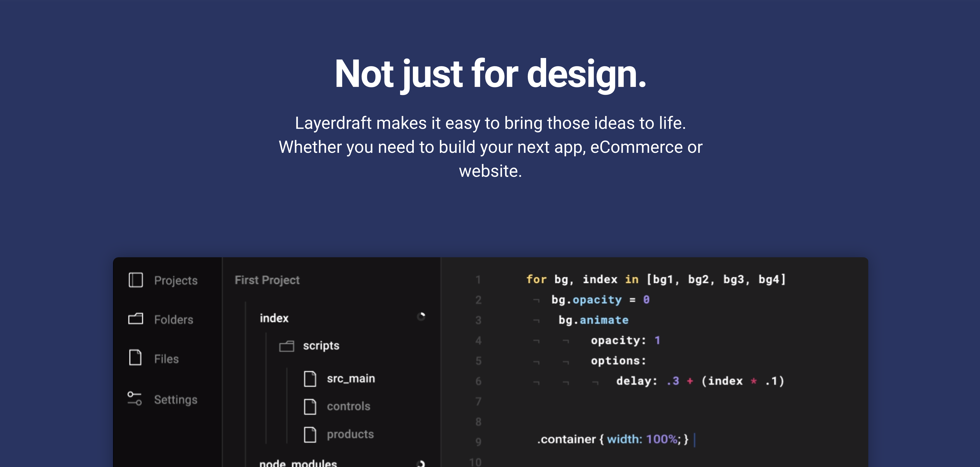This screenshot has height=467, width=980.
Task: Click the controls file icon
Action: point(310,406)
